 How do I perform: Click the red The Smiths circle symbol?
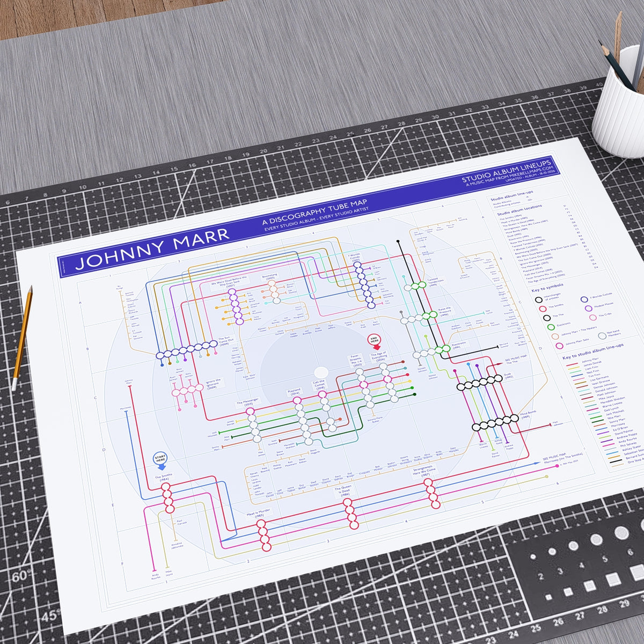pyautogui.click(x=543, y=308)
